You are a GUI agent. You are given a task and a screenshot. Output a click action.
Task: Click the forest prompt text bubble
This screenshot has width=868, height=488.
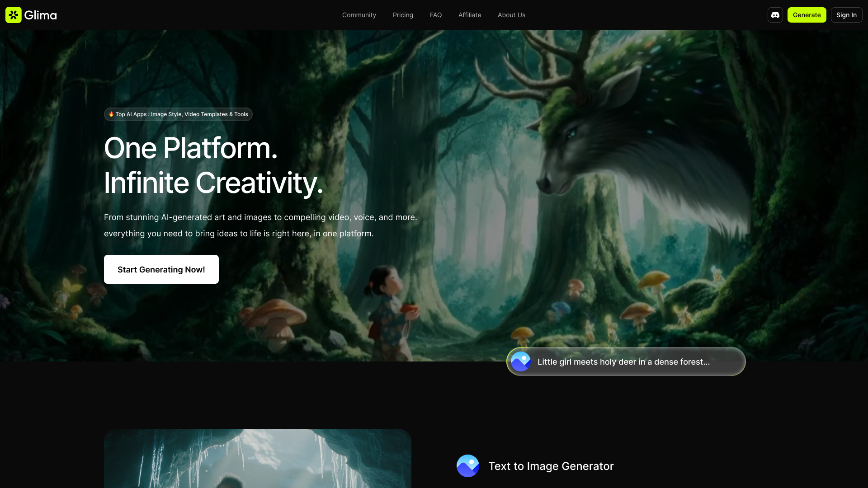[623, 362]
